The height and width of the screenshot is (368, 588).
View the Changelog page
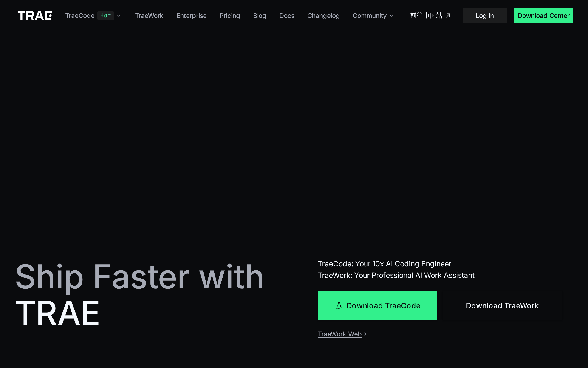tap(323, 16)
